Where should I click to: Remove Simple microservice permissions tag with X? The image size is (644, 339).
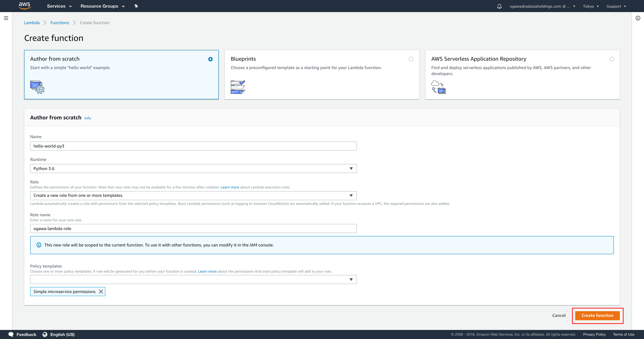point(101,292)
